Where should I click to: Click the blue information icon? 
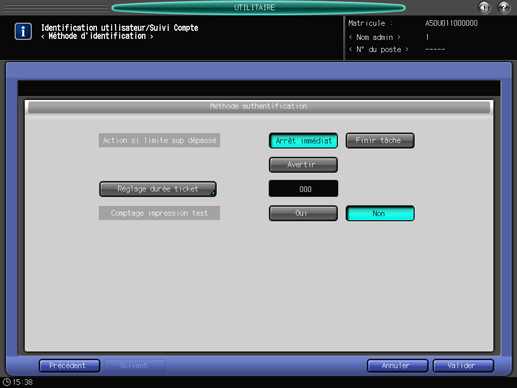pyautogui.click(x=23, y=31)
